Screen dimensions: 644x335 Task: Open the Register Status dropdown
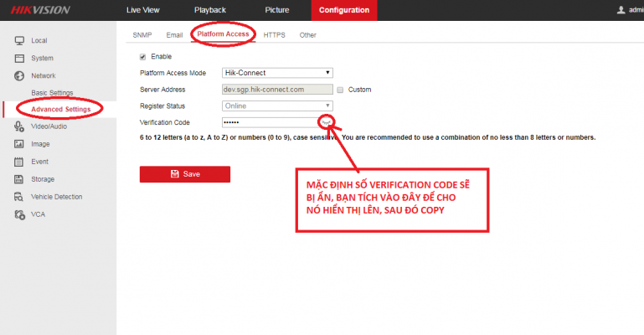tap(277, 106)
